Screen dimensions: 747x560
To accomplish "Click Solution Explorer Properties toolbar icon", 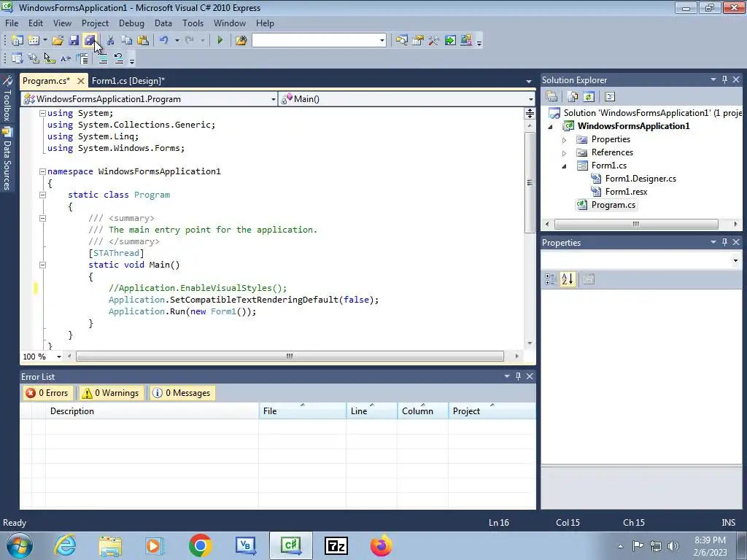I will click(x=551, y=97).
